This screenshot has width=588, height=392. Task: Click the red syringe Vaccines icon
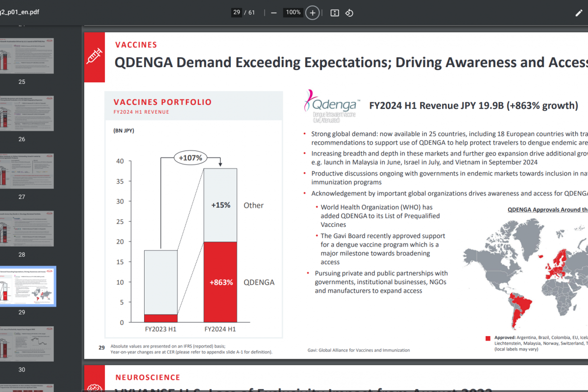pos(95,57)
